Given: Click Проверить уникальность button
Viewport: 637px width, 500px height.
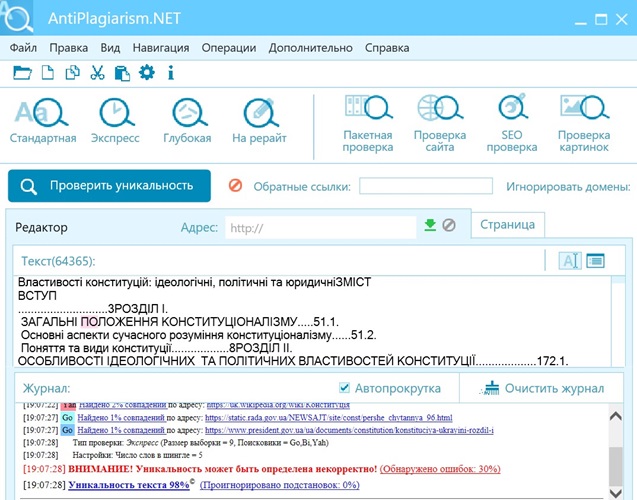Looking at the screenshot, I should [x=109, y=186].
